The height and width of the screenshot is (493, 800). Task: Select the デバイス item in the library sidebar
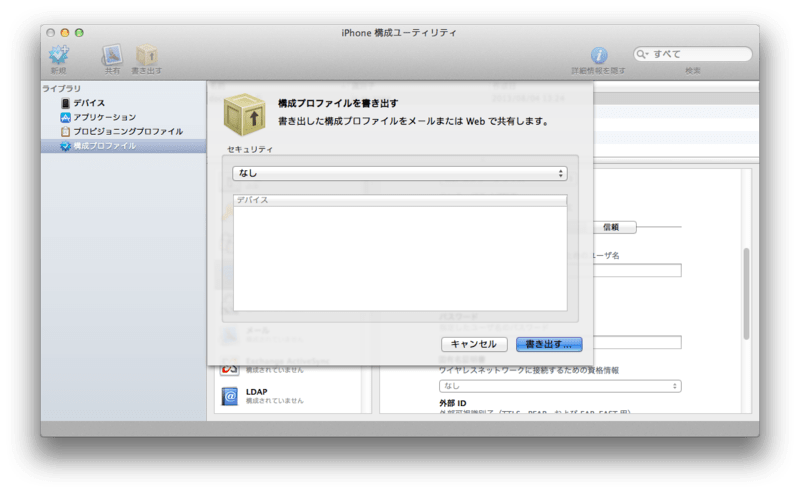(123, 103)
